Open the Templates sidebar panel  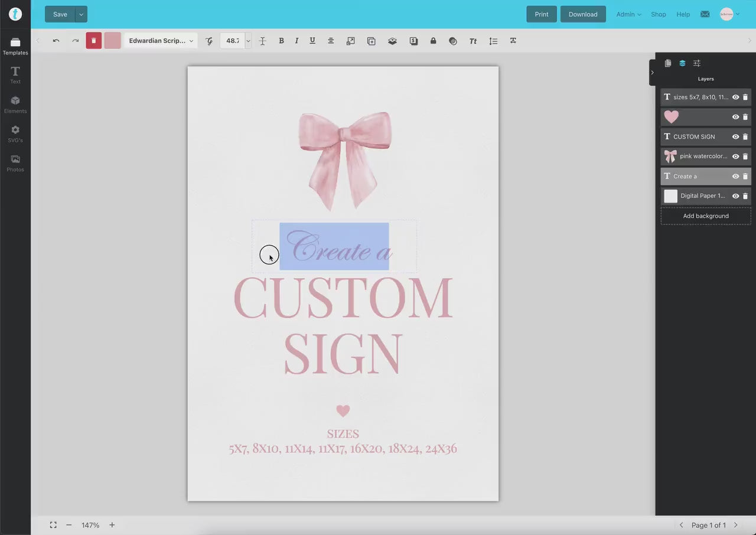coord(15,46)
